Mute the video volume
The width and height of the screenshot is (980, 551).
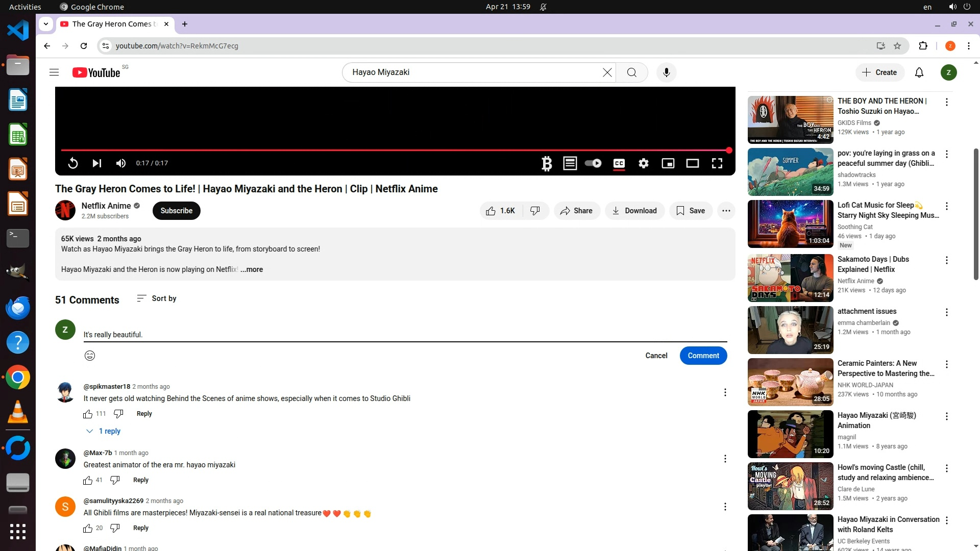(x=121, y=163)
